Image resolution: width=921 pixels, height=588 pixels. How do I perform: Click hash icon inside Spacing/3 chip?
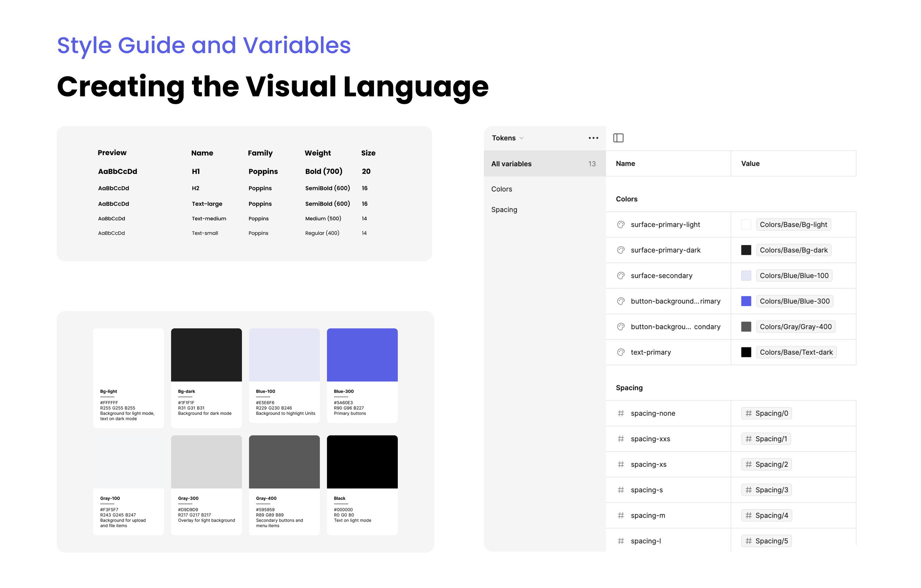pos(749,490)
